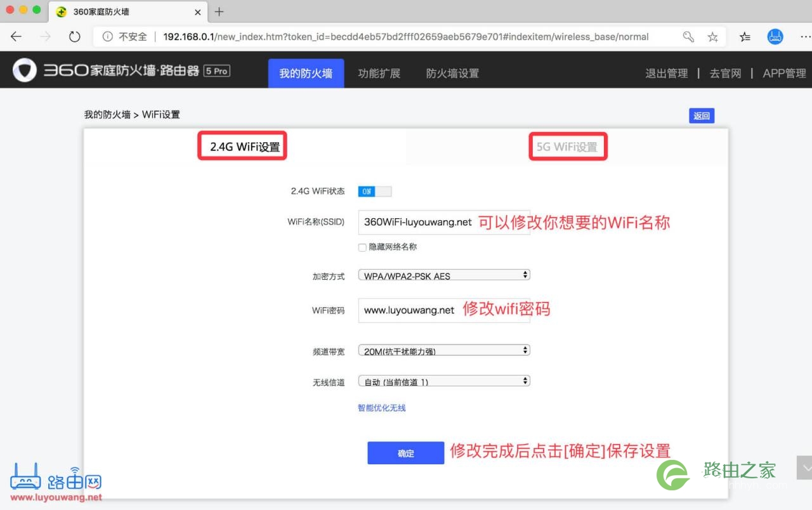Click the APP管理 link
812x510 pixels.
(784, 73)
